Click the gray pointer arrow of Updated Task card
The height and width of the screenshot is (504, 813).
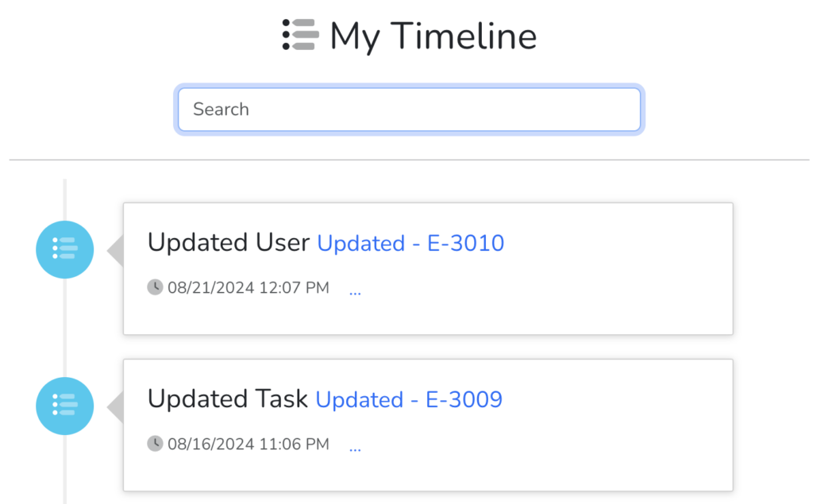click(x=115, y=407)
